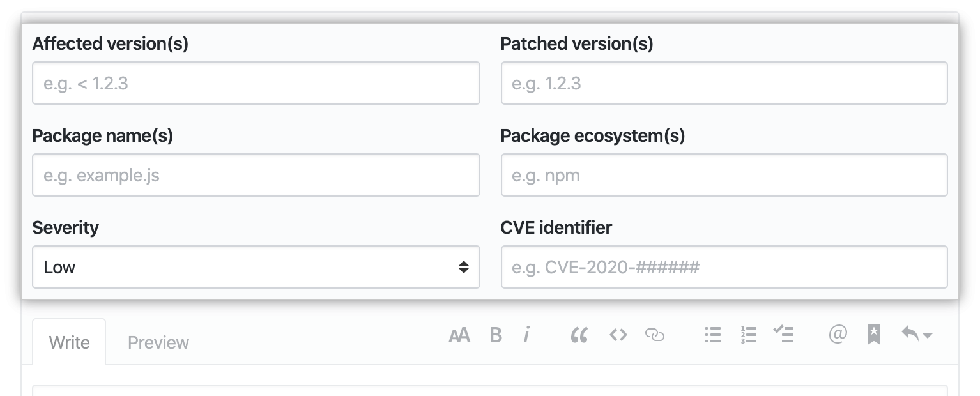This screenshot has height=396, width=980.
Task: Add a link using the chain icon
Action: point(655,335)
